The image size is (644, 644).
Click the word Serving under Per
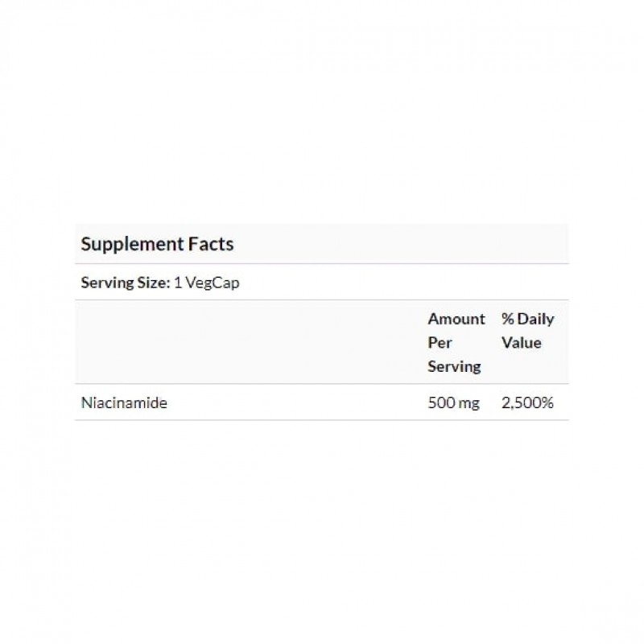pos(454,367)
